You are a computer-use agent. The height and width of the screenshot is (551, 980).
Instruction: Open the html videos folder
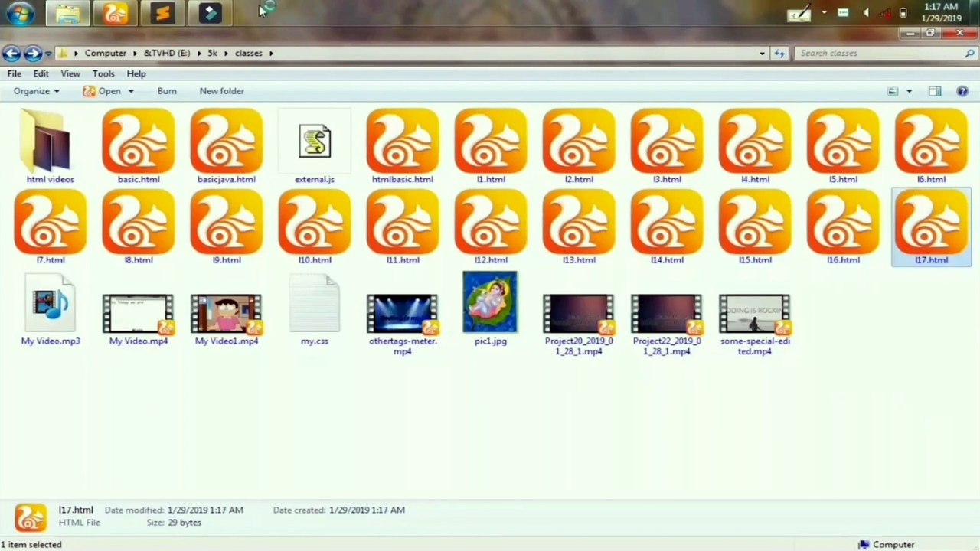pyautogui.click(x=50, y=147)
